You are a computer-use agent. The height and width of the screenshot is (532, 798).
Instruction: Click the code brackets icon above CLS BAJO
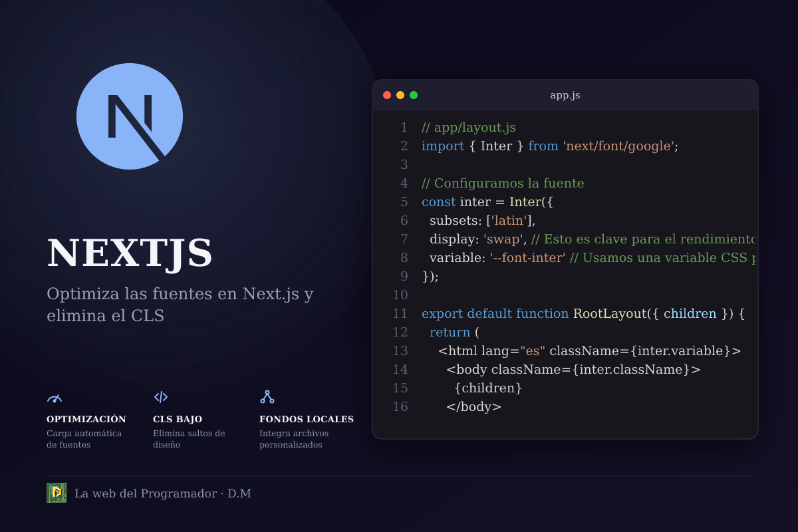(x=161, y=397)
